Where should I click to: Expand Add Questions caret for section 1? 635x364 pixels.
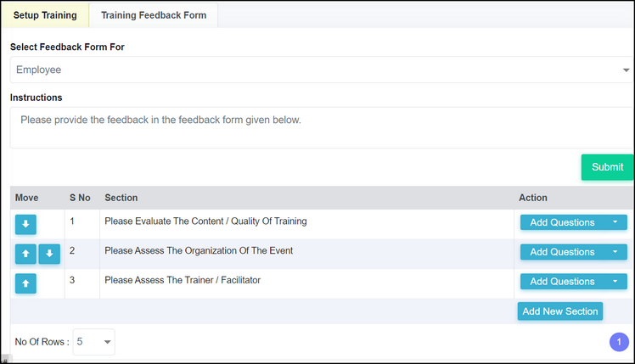[615, 222]
